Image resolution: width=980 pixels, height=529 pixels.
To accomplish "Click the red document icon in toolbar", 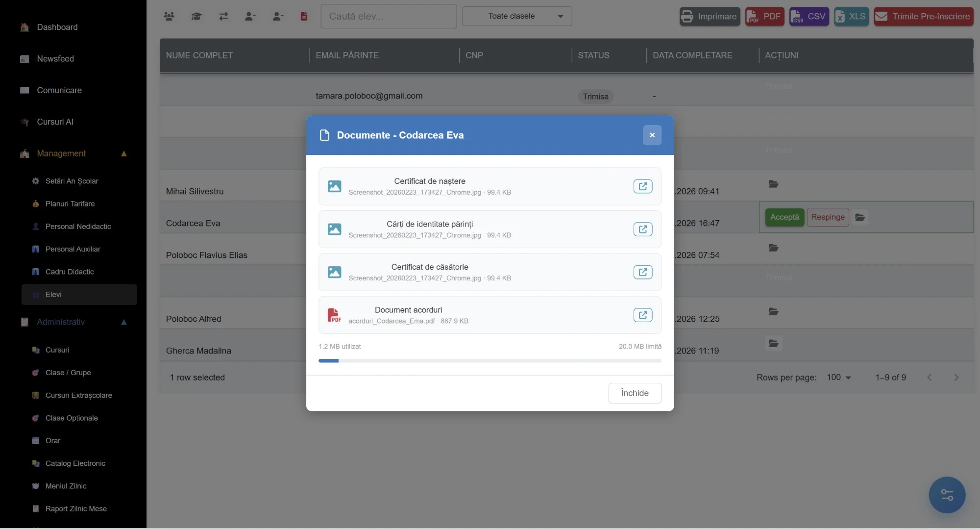I will [304, 16].
